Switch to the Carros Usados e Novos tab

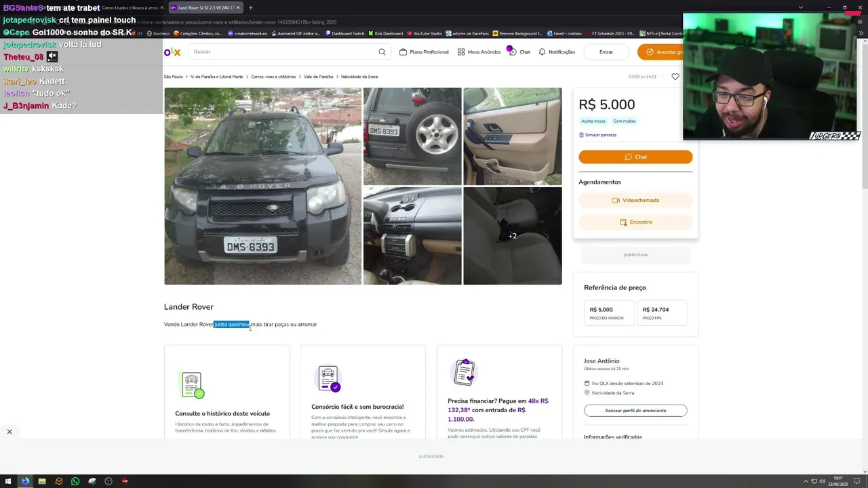(129, 7)
